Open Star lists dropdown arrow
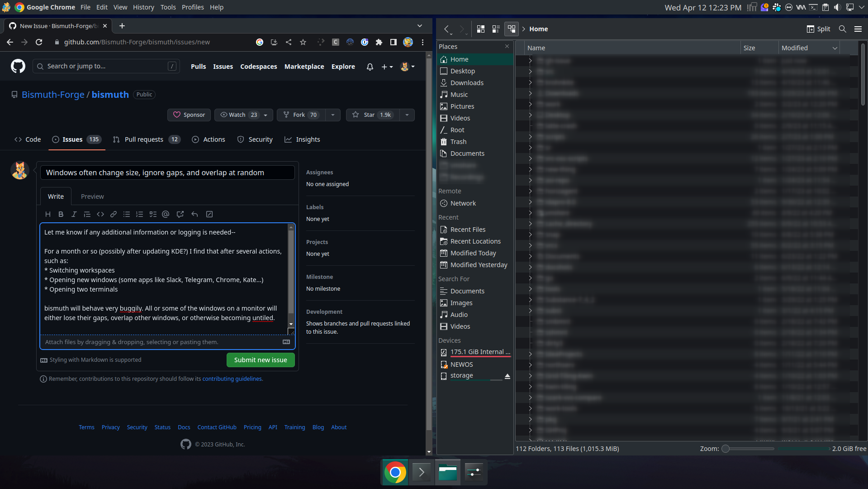 point(407,115)
